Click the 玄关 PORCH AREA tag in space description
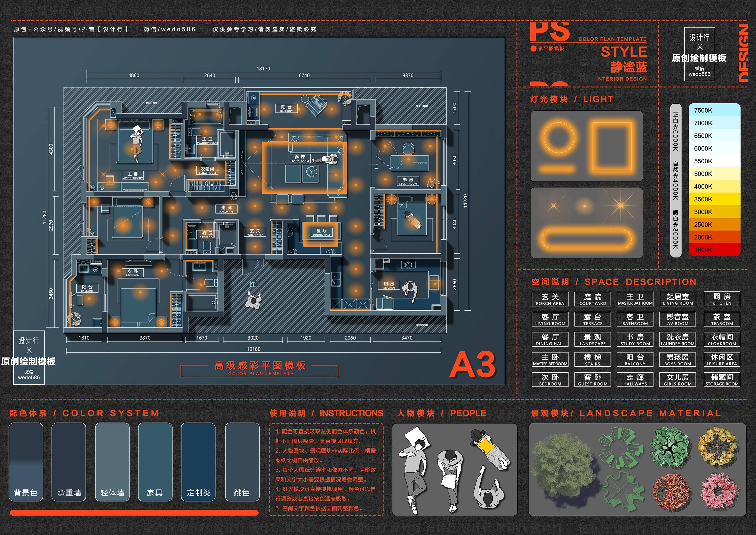This screenshot has width=756, height=535. (x=550, y=299)
